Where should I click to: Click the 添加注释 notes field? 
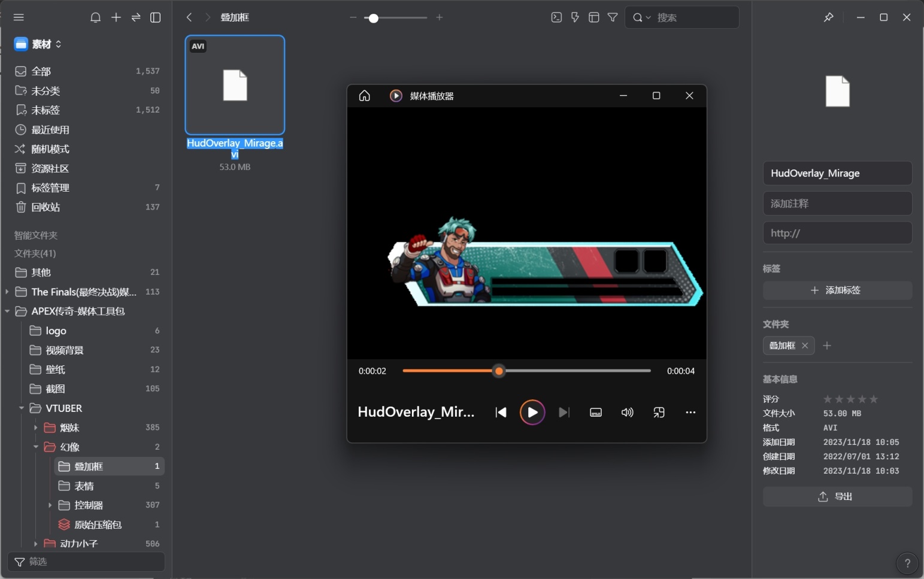837,204
